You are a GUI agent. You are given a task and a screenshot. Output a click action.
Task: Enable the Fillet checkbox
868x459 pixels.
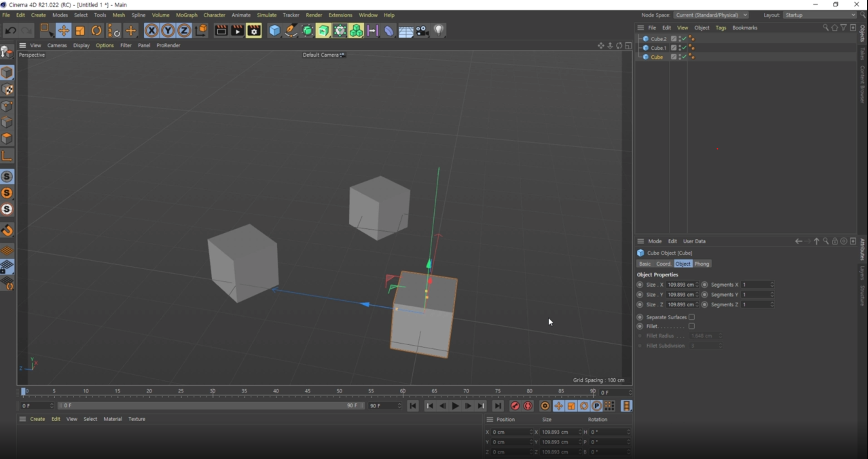[x=691, y=326]
